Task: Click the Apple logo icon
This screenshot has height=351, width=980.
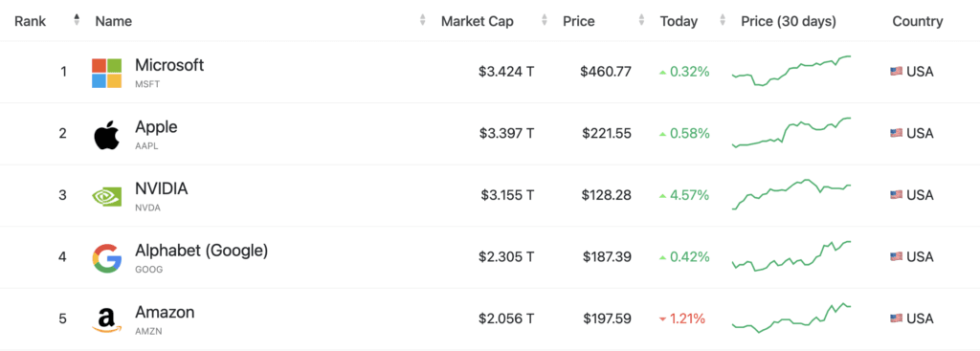Action: pyautogui.click(x=107, y=136)
